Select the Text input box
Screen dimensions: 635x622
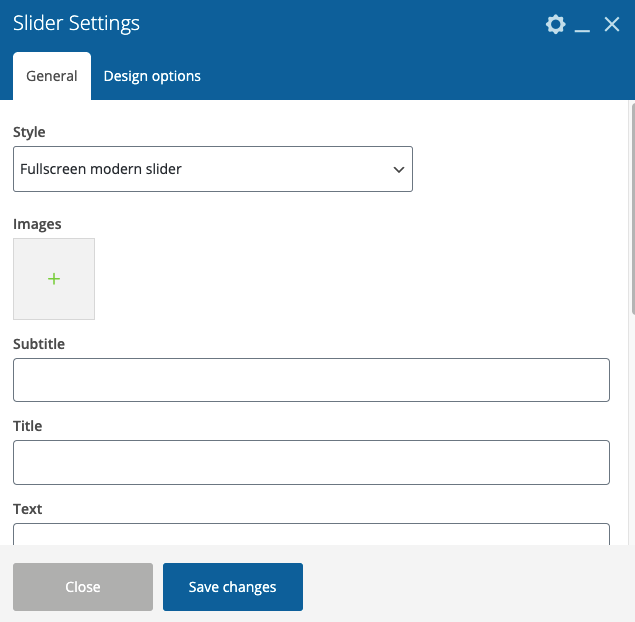(x=311, y=535)
